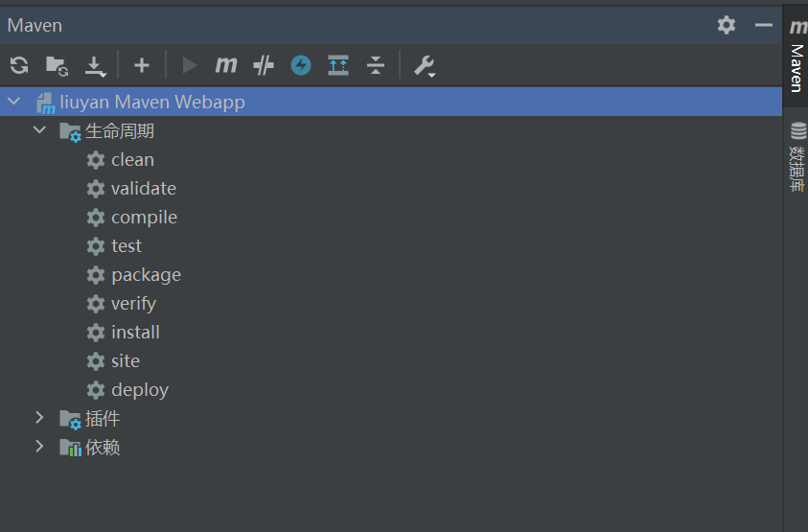Select compile lifecycle phase
Viewport: 808px width, 532px height.
click(145, 218)
